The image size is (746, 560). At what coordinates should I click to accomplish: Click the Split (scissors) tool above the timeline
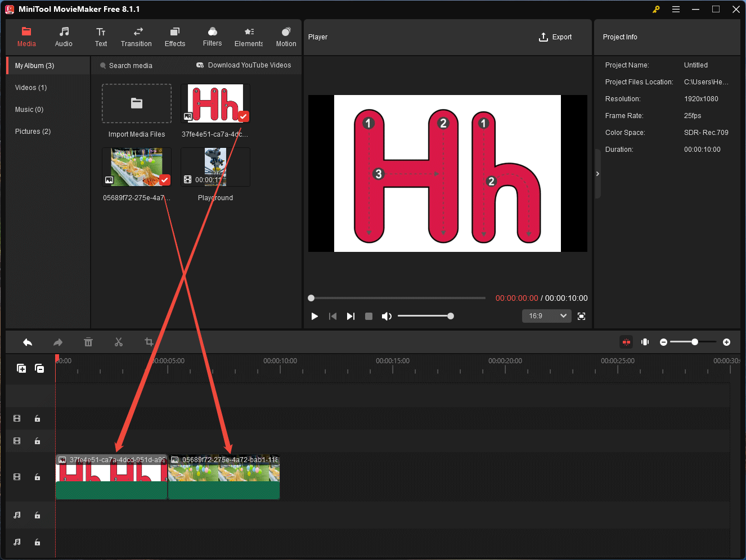click(x=119, y=342)
